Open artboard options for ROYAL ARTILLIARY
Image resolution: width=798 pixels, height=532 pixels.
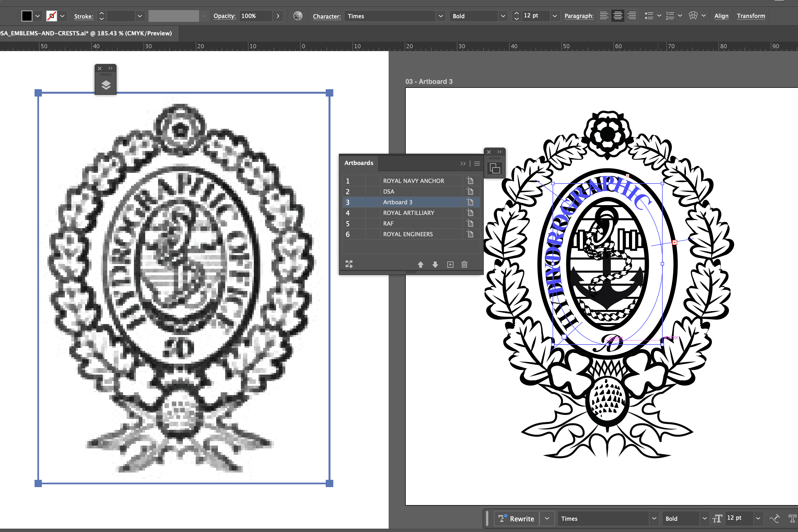[x=470, y=213]
